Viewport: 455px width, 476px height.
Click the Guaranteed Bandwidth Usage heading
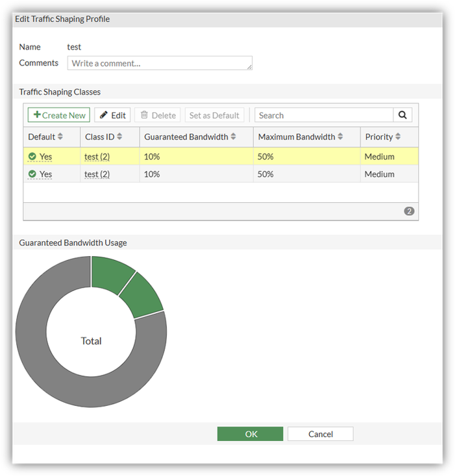tap(73, 243)
